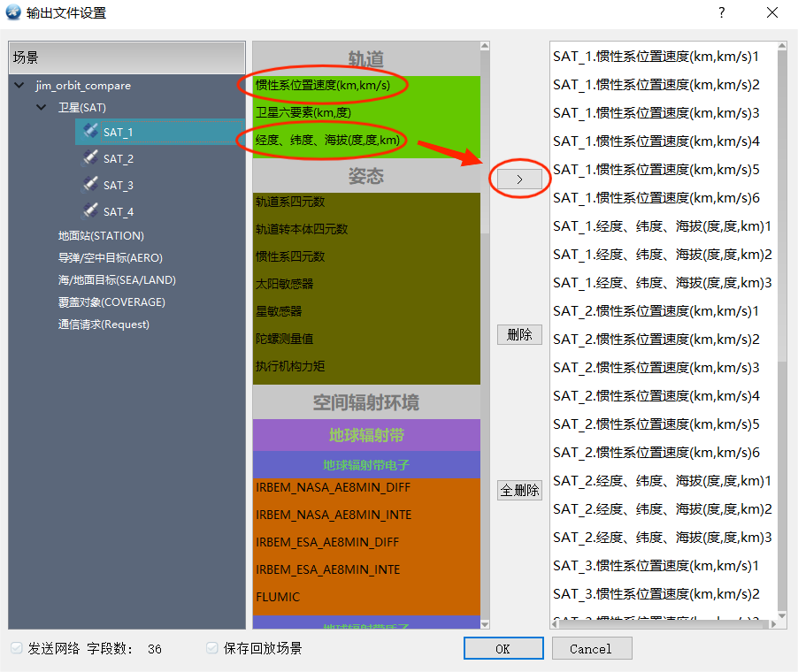Confirm with the OK button
Screen dimensions: 798x672
click(x=503, y=648)
